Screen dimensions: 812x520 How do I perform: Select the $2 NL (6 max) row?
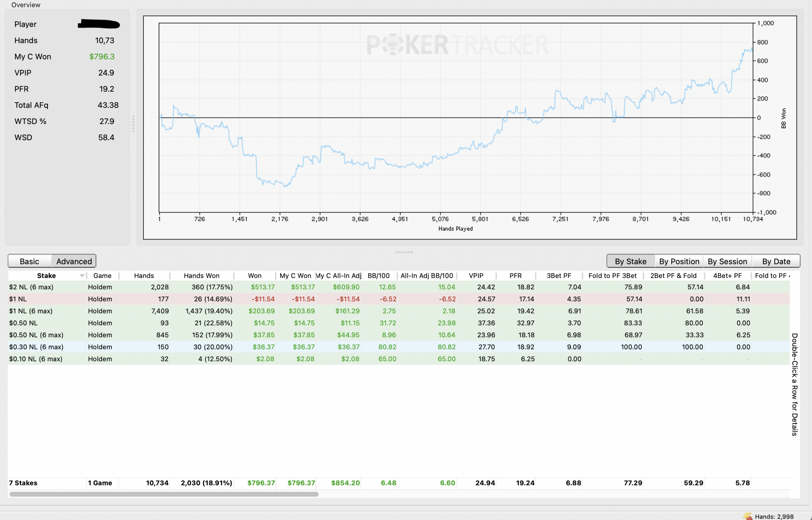tap(399, 287)
